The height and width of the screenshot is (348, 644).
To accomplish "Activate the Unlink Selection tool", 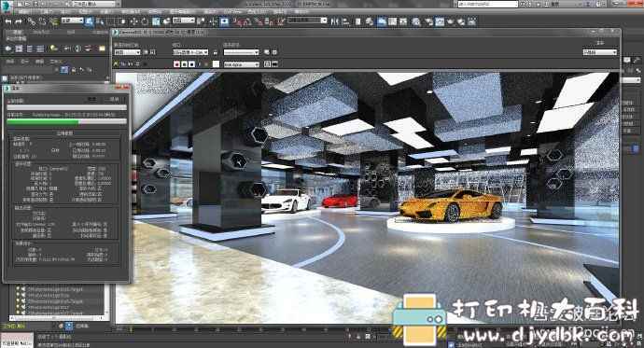I will pos(42,21).
